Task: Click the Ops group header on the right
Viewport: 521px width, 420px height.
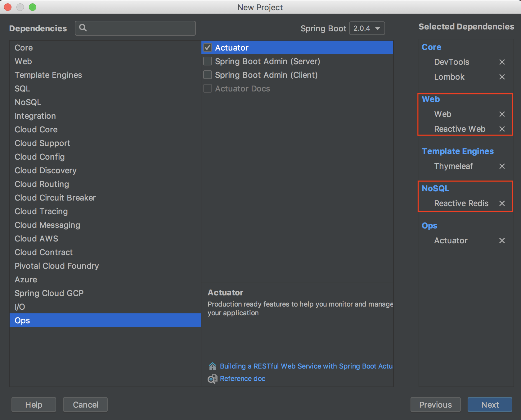Action: [x=429, y=226]
